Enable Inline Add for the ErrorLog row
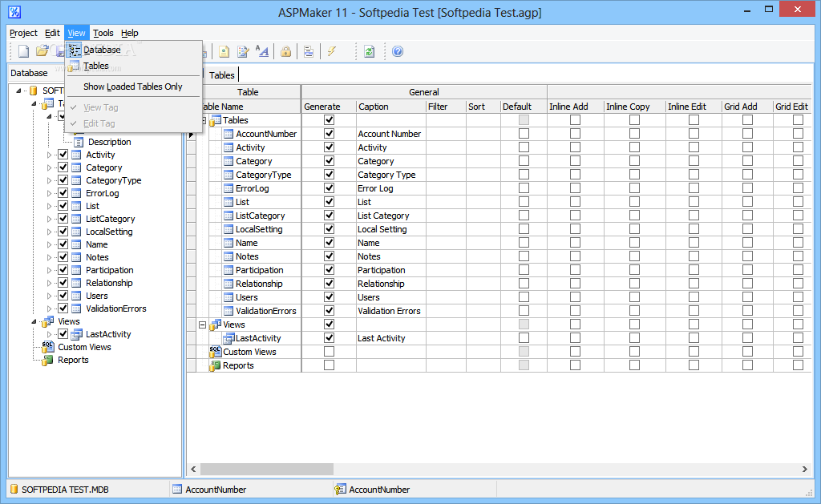The image size is (821, 504). [575, 188]
